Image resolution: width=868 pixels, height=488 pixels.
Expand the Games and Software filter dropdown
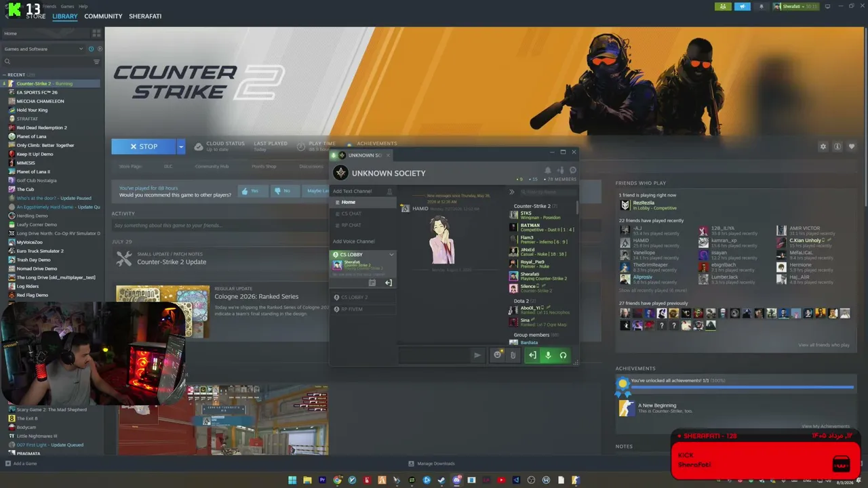pyautogui.click(x=81, y=49)
